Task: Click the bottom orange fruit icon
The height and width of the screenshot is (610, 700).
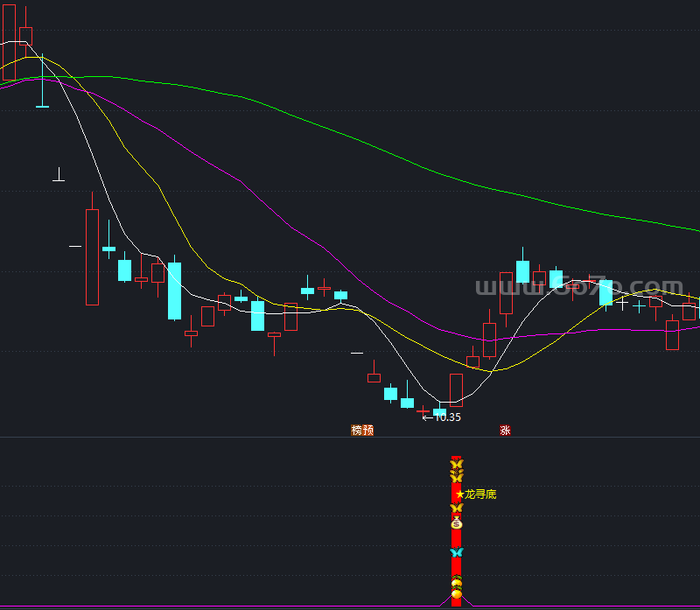Action: 456,595
